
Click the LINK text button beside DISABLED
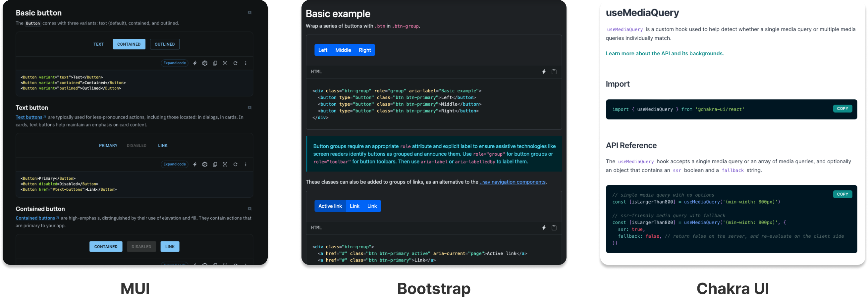pyautogui.click(x=163, y=145)
